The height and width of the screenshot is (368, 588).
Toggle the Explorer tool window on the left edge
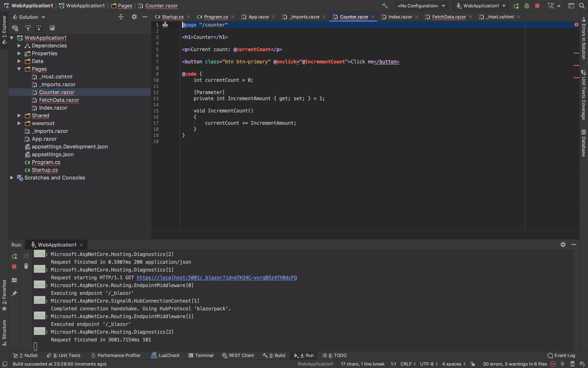click(x=4, y=30)
